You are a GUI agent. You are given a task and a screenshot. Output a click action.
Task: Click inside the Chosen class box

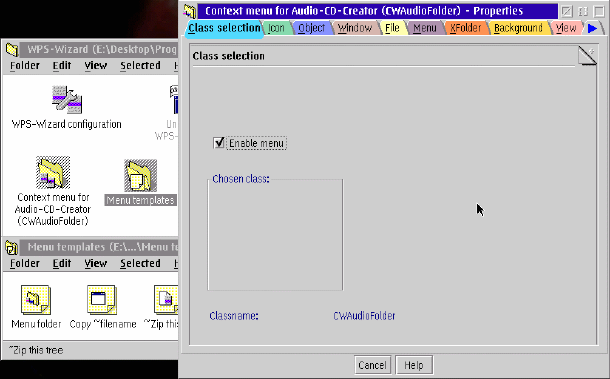click(x=275, y=235)
